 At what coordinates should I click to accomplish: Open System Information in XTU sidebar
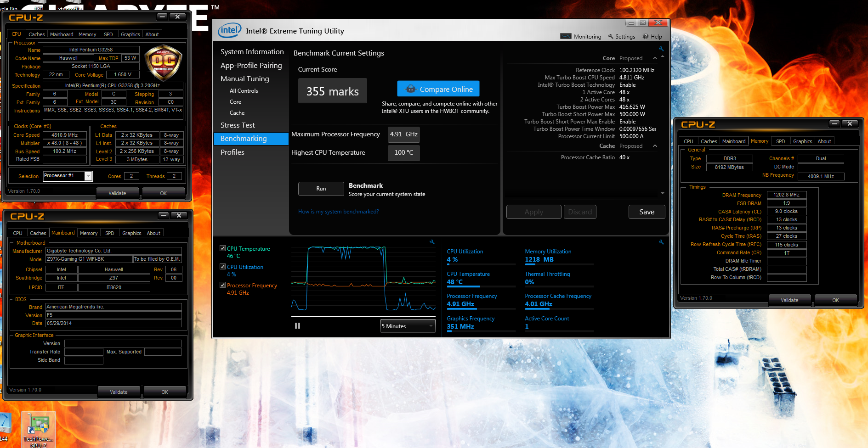point(252,52)
